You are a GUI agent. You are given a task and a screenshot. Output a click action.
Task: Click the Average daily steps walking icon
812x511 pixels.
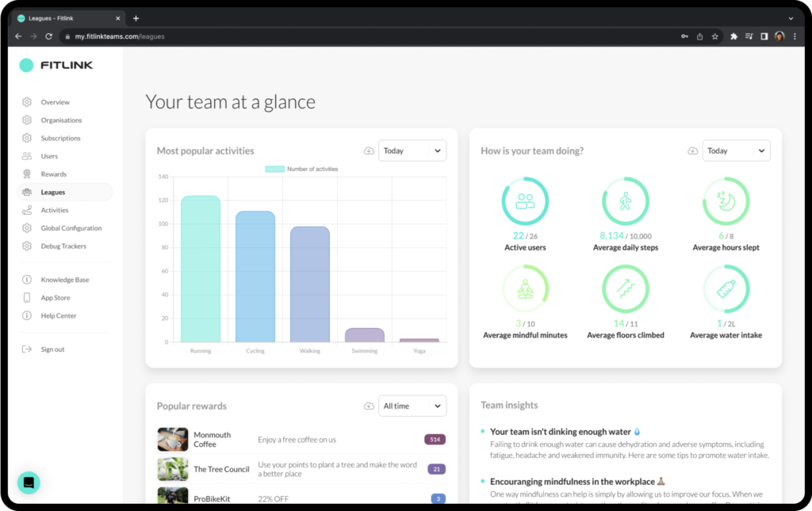pyautogui.click(x=626, y=201)
